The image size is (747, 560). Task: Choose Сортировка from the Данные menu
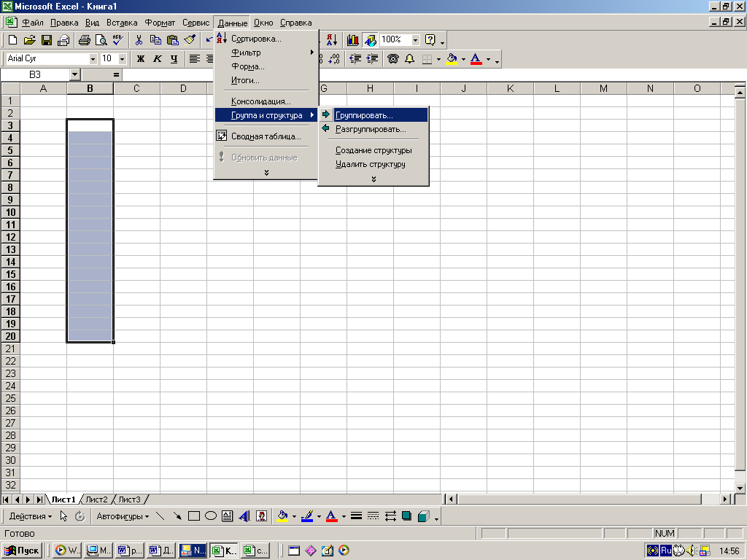tap(266, 39)
